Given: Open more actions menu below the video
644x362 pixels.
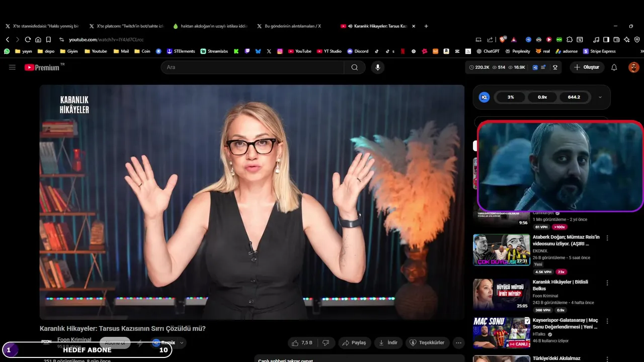Looking at the screenshot, I should pyautogui.click(x=458, y=342).
